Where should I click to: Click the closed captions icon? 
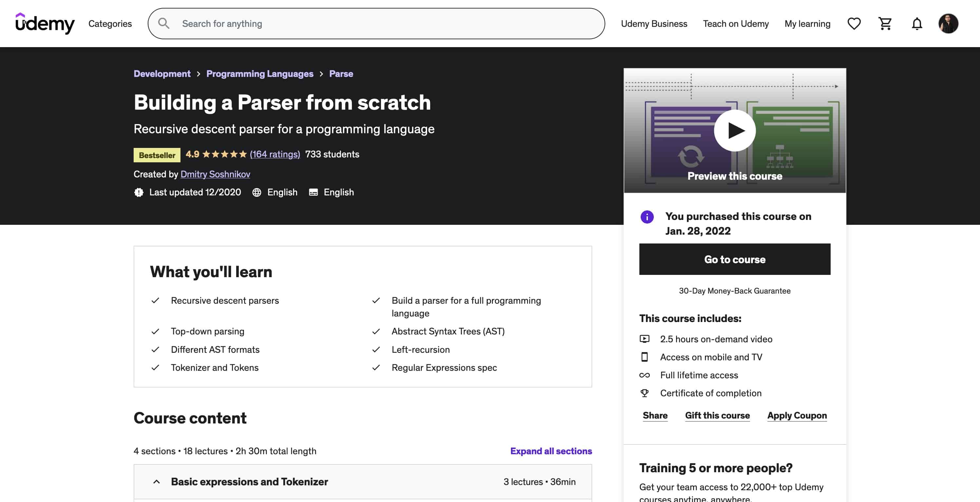tap(313, 192)
